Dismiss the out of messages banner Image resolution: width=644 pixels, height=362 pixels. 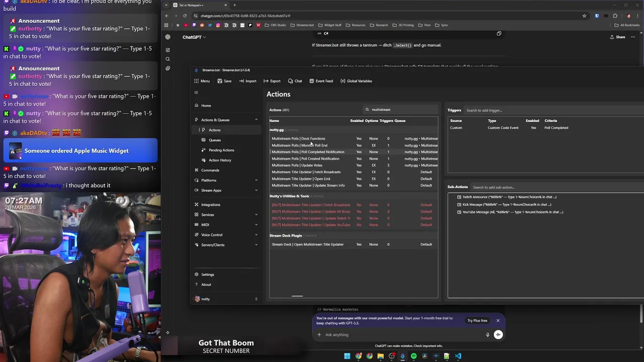498,321
